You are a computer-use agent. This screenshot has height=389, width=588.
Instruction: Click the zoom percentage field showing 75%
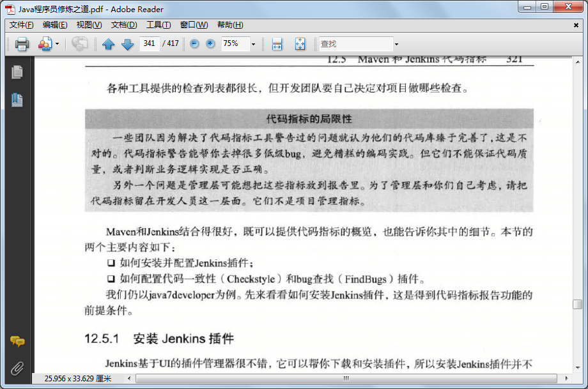[x=235, y=43]
